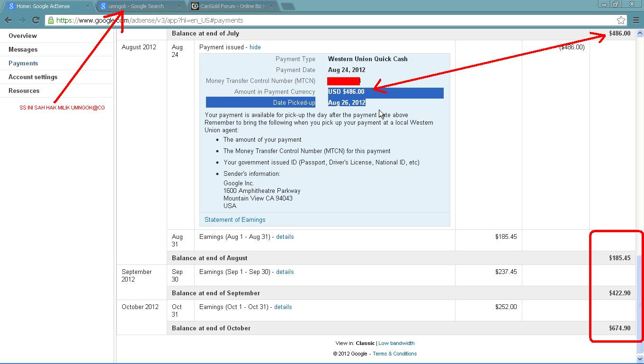Open the Statement of Earnings link

(x=235, y=219)
